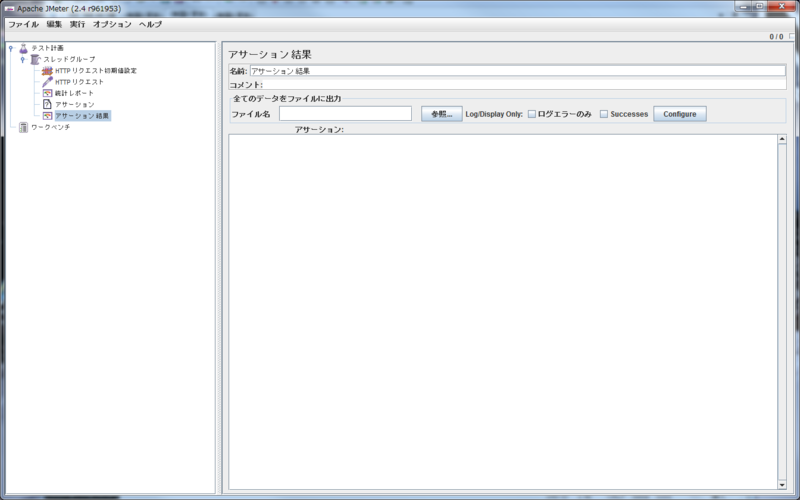Click the results scrollbar down arrow
800x500 pixels.
click(782, 485)
